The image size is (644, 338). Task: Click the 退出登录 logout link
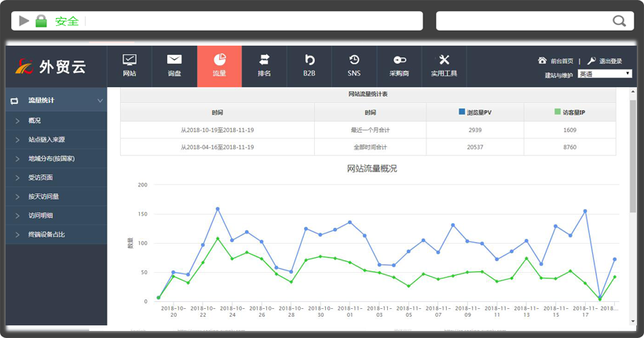click(x=610, y=61)
